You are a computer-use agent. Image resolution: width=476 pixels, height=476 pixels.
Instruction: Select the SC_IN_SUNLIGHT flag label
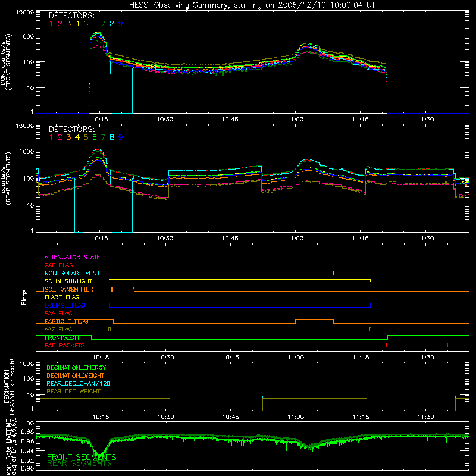pyautogui.click(x=68, y=281)
